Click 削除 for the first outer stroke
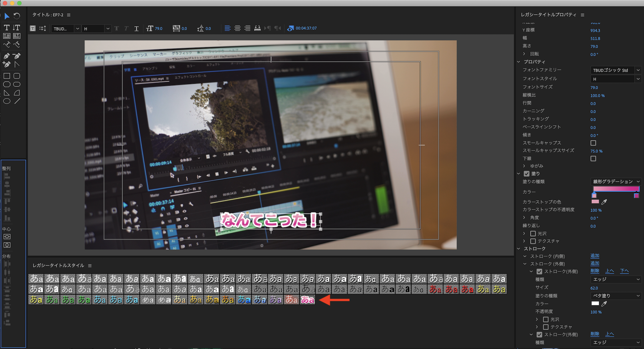 595,271
